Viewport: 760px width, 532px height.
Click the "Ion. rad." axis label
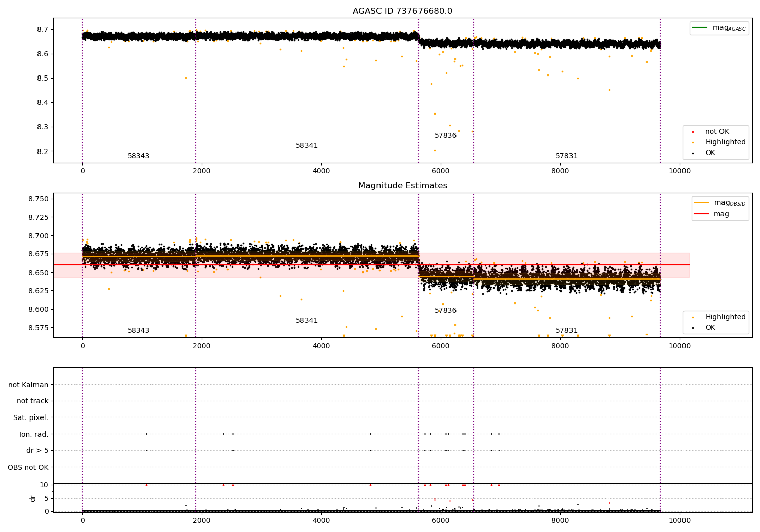point(34,434)
